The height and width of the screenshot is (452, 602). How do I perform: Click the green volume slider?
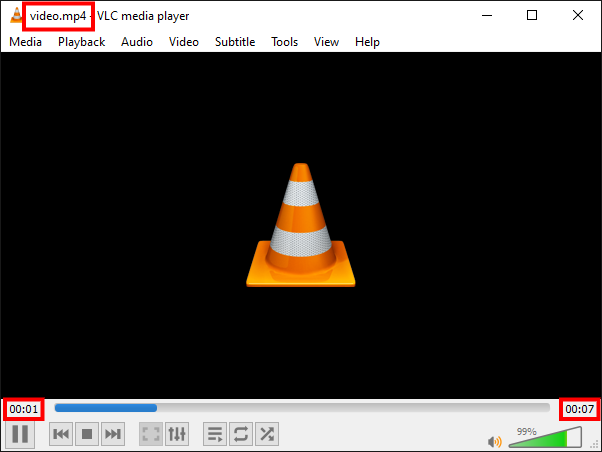[x=545, y=437]
